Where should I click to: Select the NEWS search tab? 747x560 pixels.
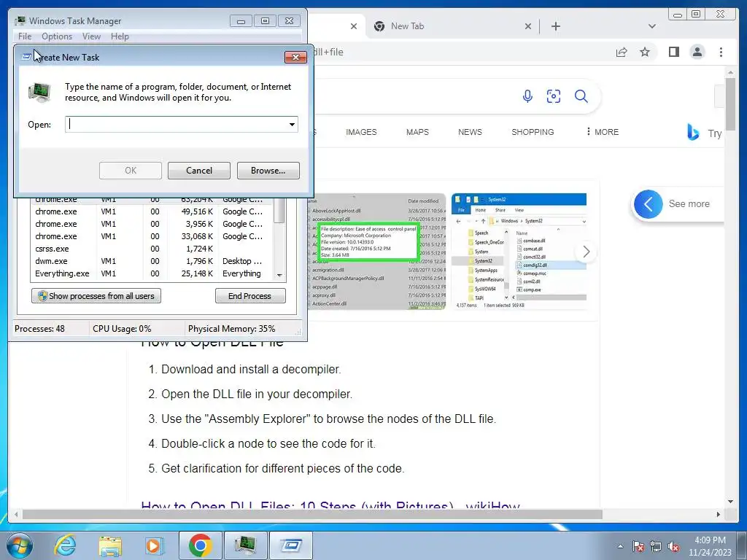470,132
